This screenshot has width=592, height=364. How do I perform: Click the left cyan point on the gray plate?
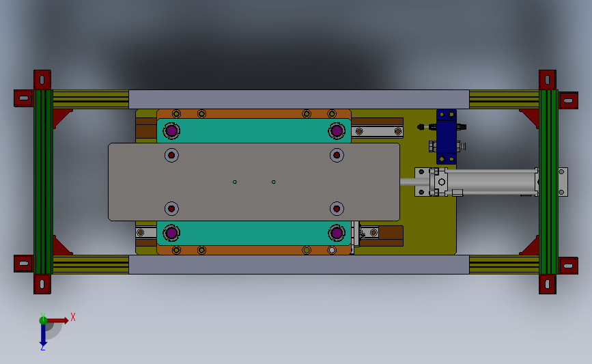tap(235, 182)
